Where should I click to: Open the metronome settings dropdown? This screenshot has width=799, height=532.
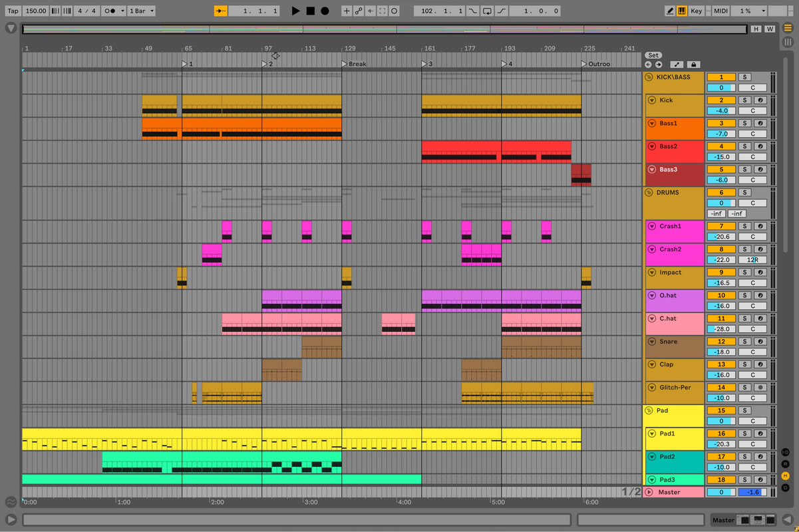click(114, 11)
